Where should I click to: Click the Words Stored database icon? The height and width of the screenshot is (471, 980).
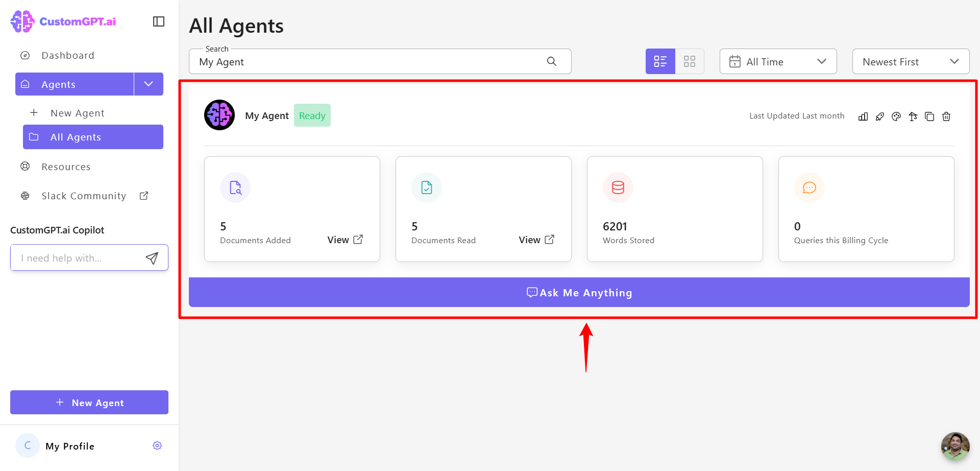pyautogui.click(x=618, y=187)
